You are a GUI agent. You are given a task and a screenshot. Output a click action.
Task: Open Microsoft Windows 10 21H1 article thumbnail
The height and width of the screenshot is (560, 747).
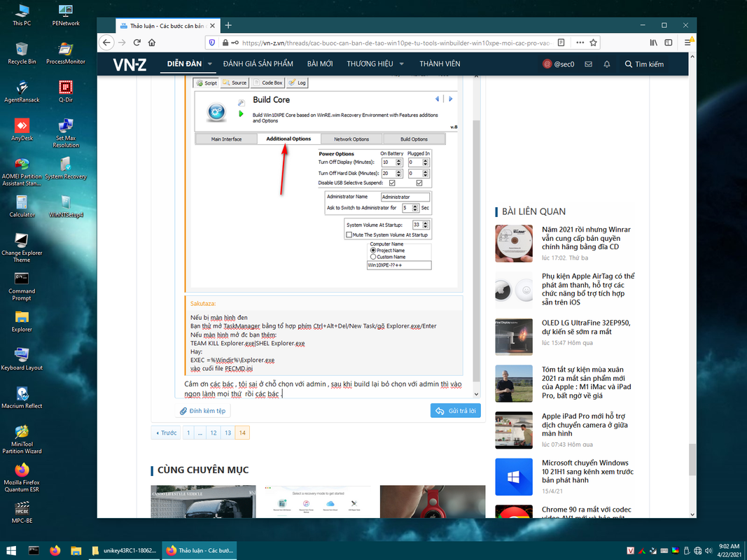point(514,477)
